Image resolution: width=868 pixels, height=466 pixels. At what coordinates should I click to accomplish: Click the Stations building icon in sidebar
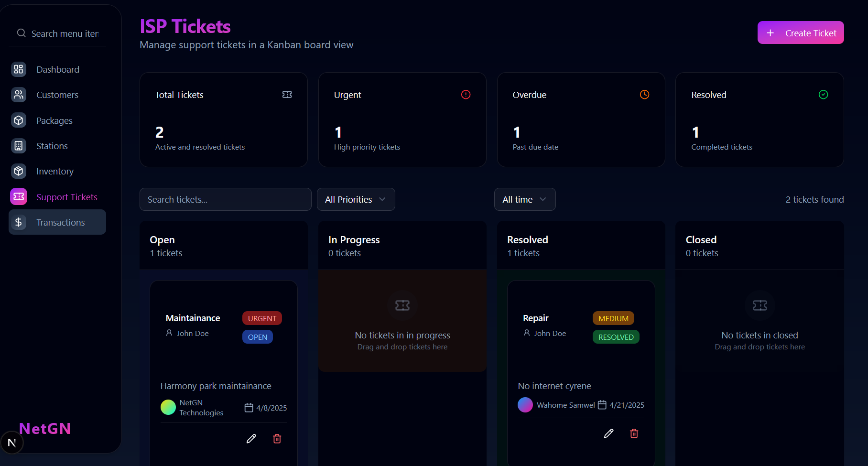[x=19, y=146]
